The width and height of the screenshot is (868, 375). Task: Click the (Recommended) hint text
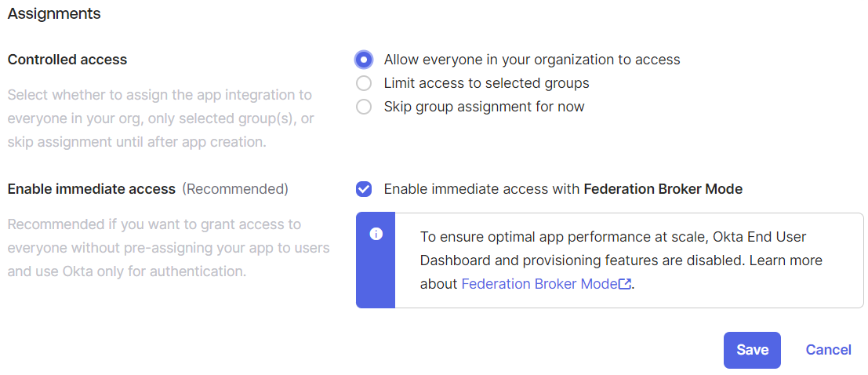[235, 189]
